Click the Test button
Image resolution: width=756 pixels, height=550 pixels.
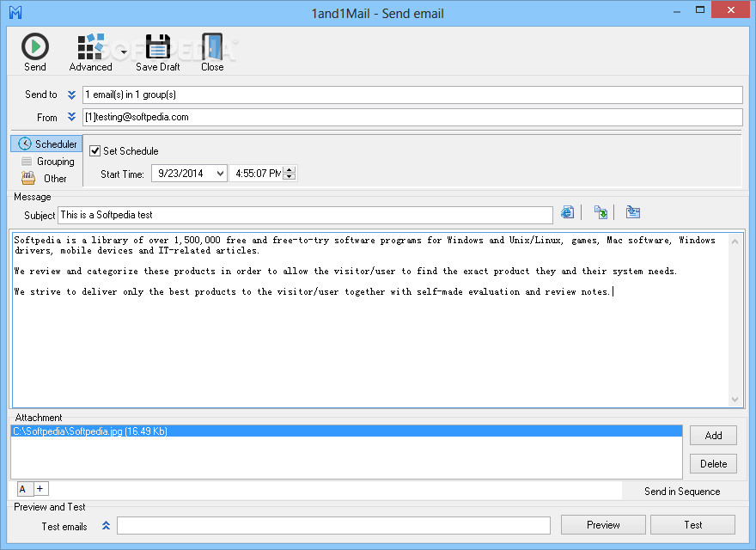pos(692,525)
